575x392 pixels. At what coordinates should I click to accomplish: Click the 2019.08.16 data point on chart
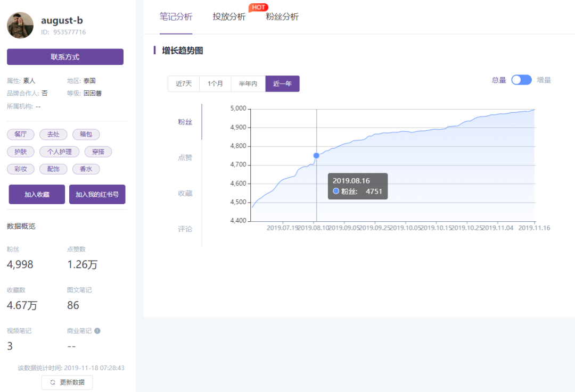click(316, 155)
